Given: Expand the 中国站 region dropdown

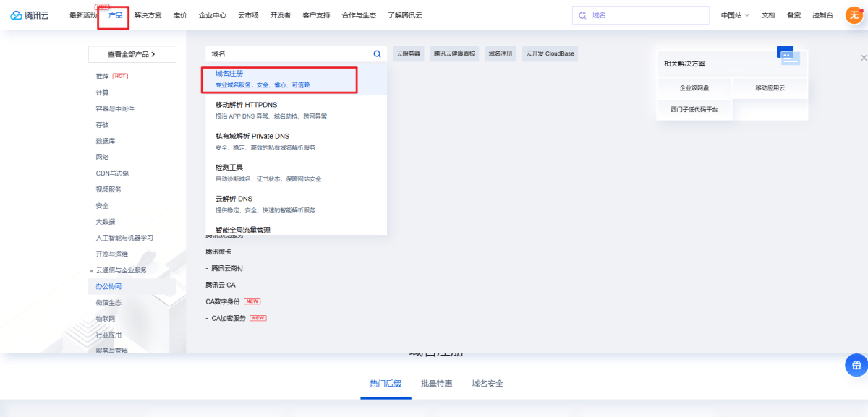Looking at the screenshot, I should pyautogui.click(x=735, y=15).
